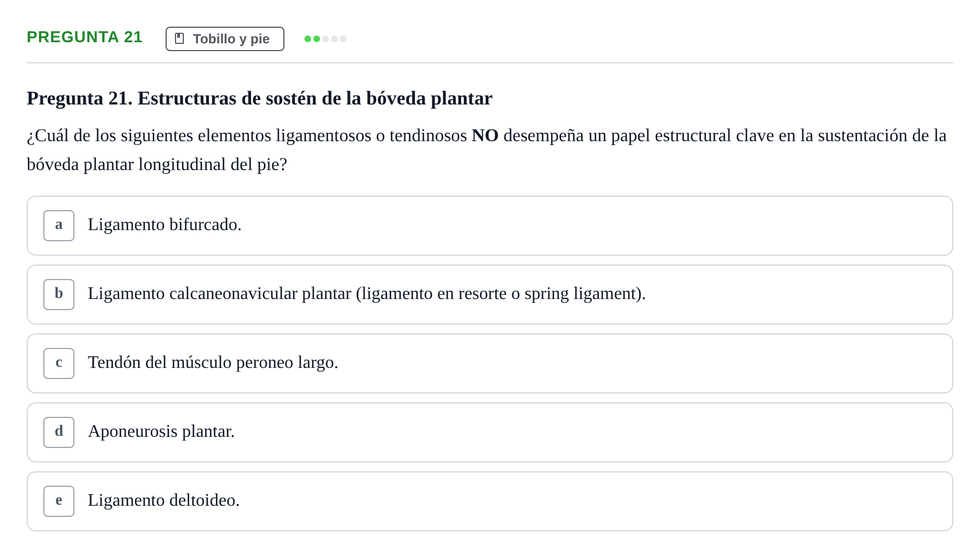Select the Aponeurosis plantar answer text
Image resolution: width=980 pixels, height=558 pixels.
click(161, 431)
